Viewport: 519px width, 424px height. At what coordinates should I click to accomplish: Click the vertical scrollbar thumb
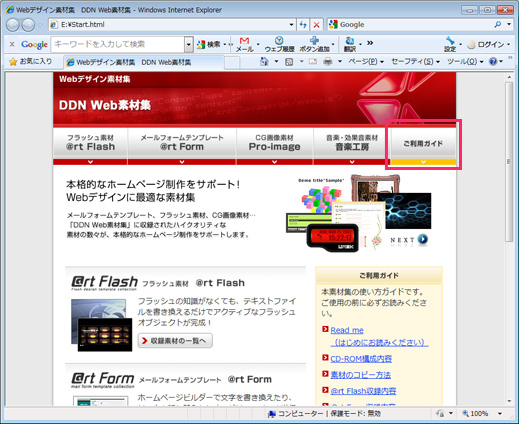click(509, 162)
